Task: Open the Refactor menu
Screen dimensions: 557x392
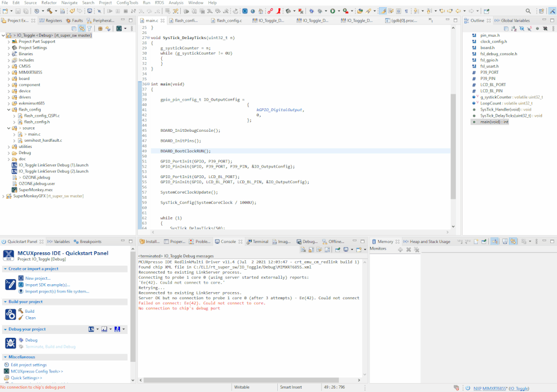Action: tap(49, 2)
